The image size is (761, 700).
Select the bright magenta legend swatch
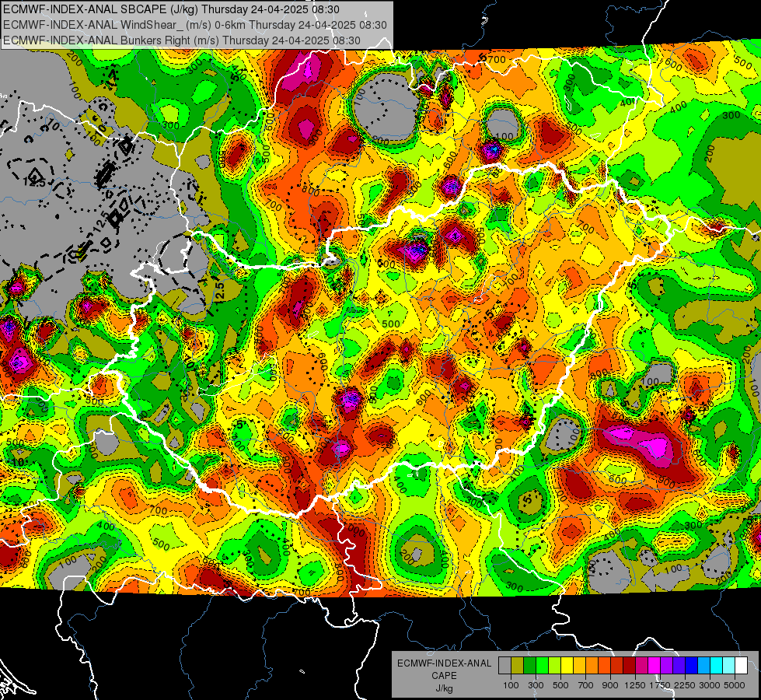[x=654, y=666]
